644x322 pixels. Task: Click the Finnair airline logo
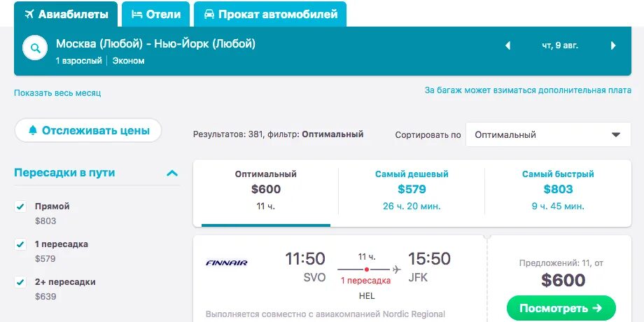point(226,262)
